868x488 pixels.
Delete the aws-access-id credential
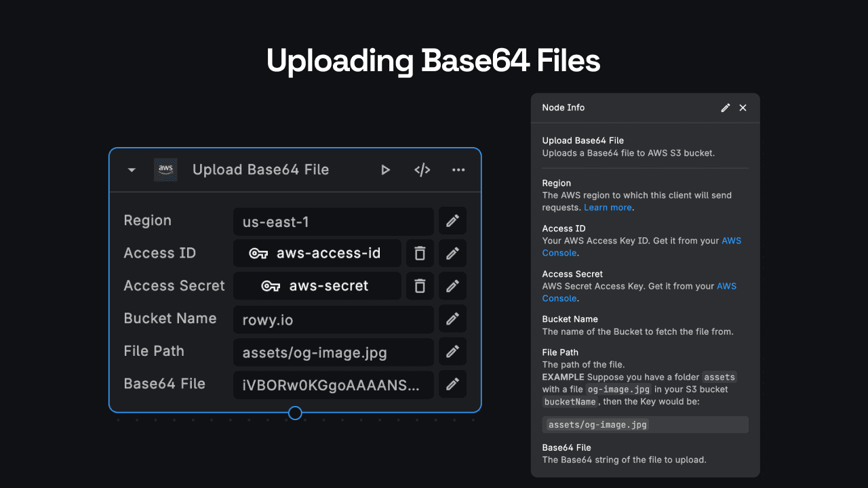(x=419, y=253)
